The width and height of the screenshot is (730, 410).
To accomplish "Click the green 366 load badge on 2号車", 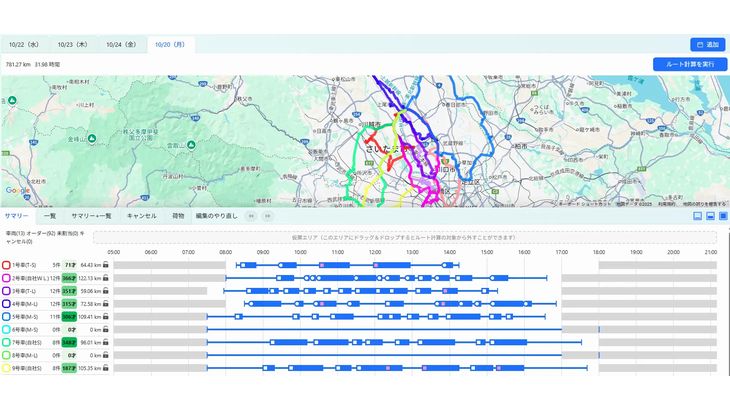I will [69, 278].
